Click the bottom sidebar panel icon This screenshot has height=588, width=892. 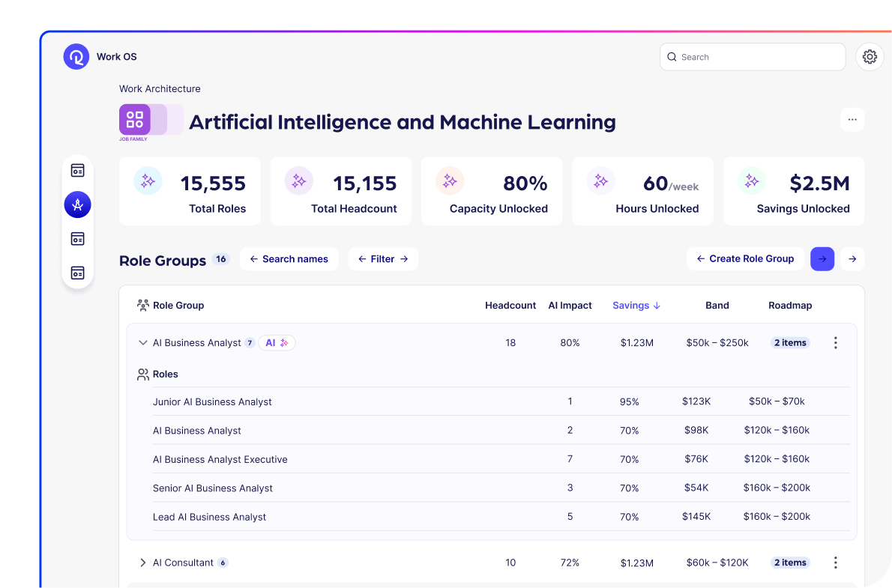tap(78, 273)
